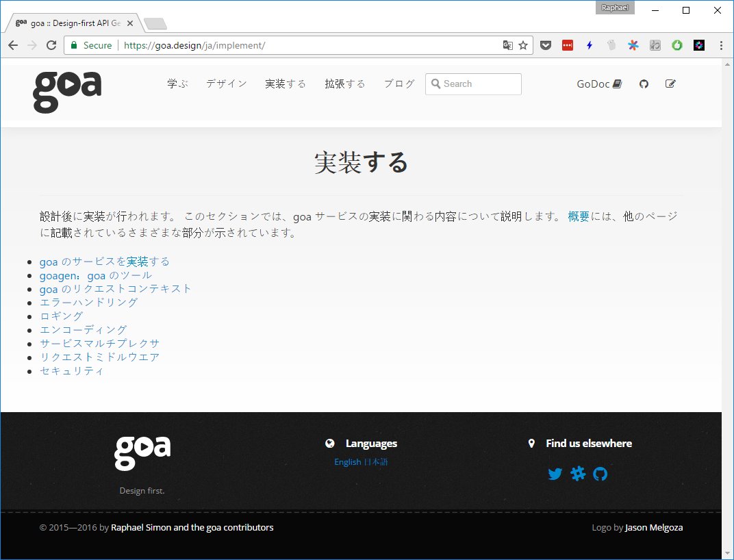Image resolution: width=734 pixels, height=560 pixels.
Task: Open the Pocket extension icon
Action: pos(545,45)
